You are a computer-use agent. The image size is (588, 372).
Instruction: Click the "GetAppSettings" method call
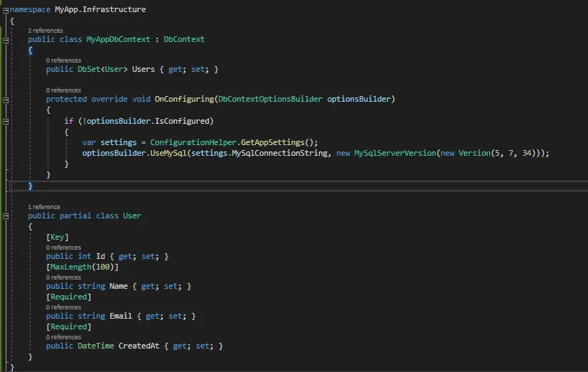click(272, 142)
